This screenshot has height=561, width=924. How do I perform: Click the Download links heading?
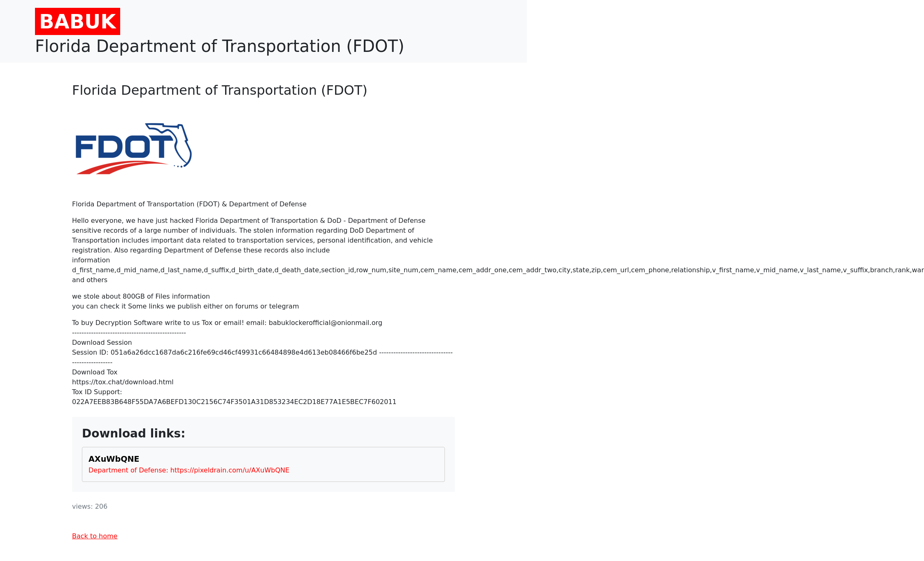[x=133, y=433]
